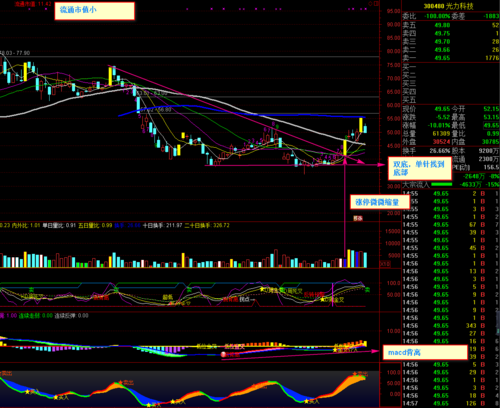This screenshot has width=500, height=408.
Task: Click the 内盘 30785 value
Action: click(x=491, y=142)
